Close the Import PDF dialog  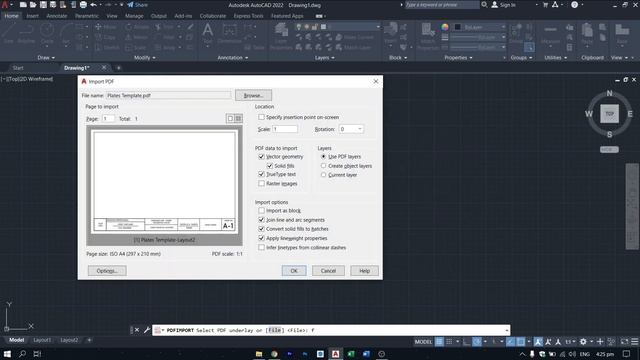click(376, 82)
